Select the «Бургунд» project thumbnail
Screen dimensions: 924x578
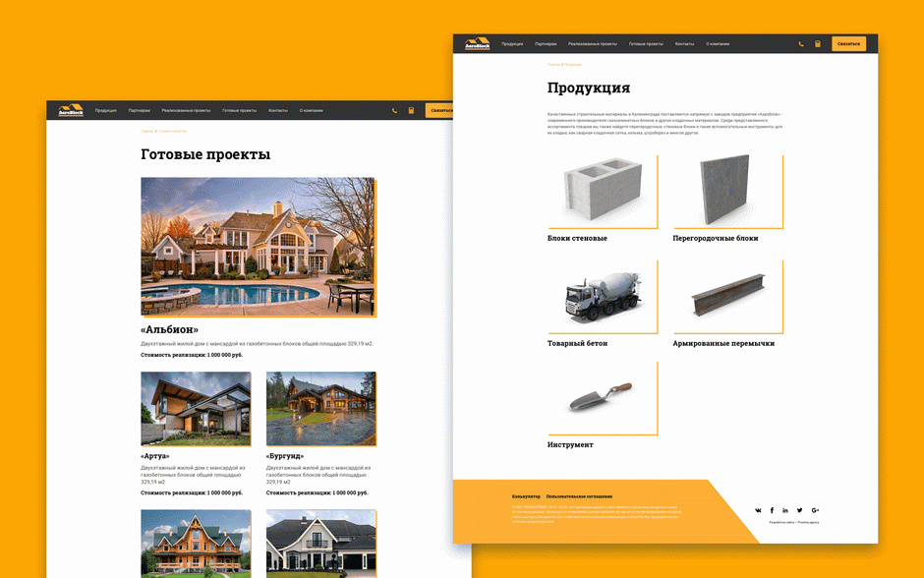[x=320, y=408]
